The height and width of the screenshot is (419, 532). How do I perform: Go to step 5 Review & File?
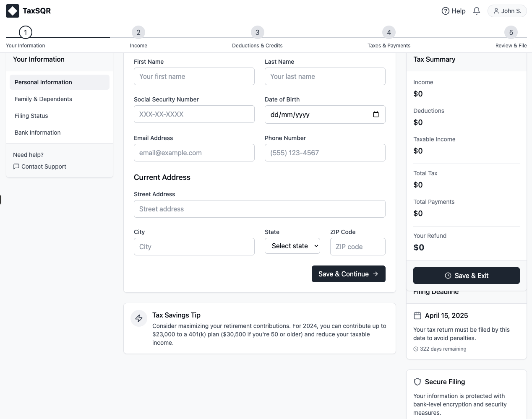pyautogui.click(x=511, y=33)
